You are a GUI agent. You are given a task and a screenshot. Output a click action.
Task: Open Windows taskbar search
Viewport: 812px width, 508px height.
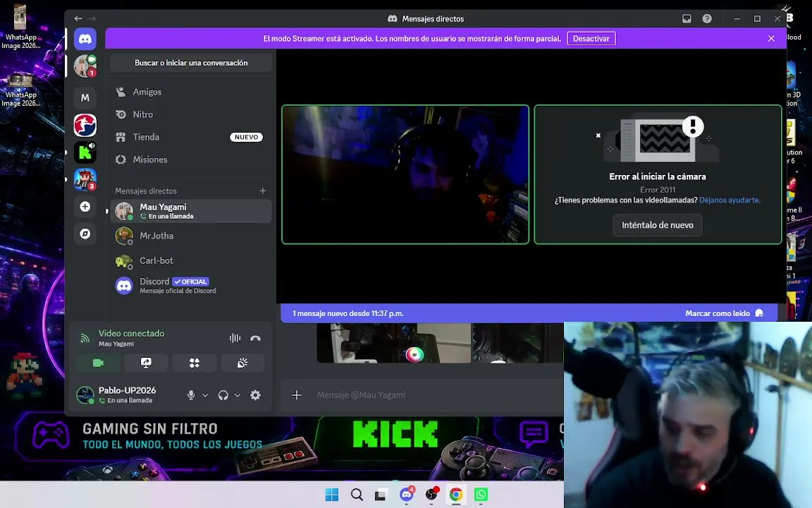coord(357,495)
